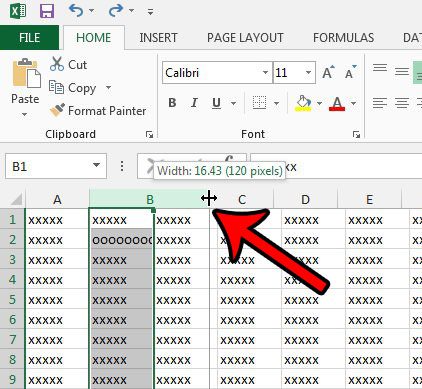Select column A header
Image resolution: width=422 pixels, height=389 pixels.
click(57, 199)
